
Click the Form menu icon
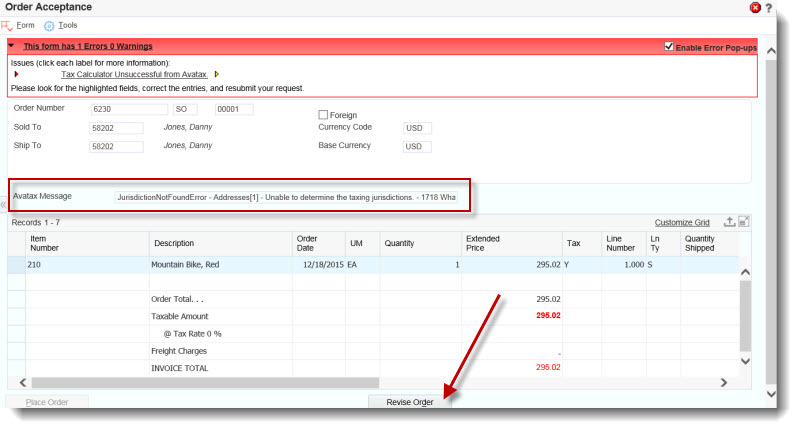[7, 25]
